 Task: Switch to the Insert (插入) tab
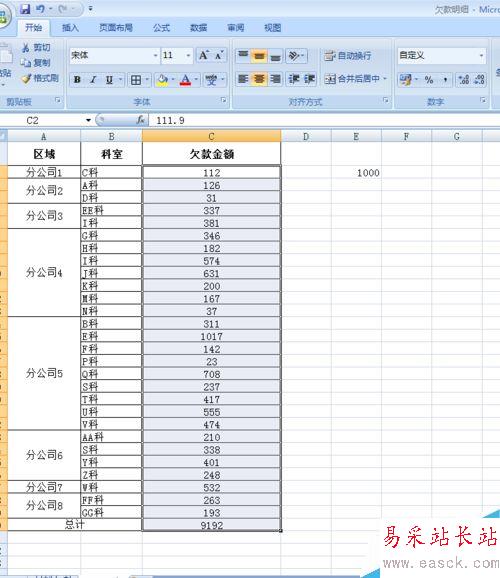[x=70, y=28]
